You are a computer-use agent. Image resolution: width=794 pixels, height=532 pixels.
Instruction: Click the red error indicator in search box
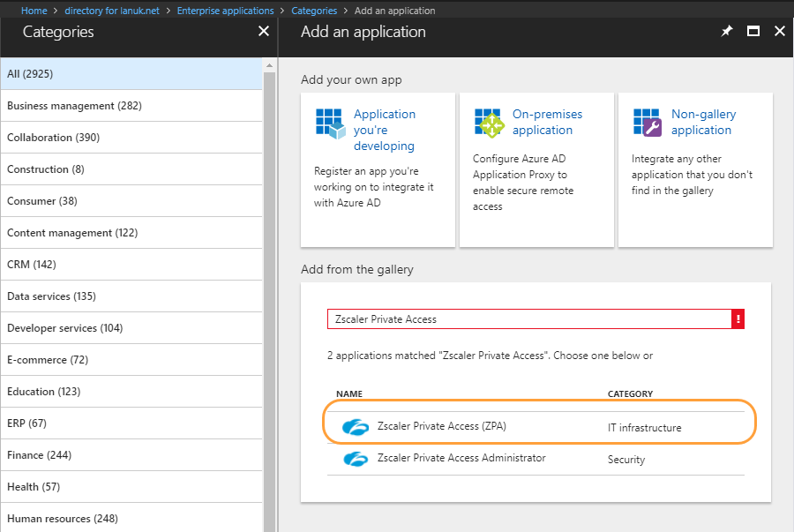pyautogui.click(x=738, y=318)
